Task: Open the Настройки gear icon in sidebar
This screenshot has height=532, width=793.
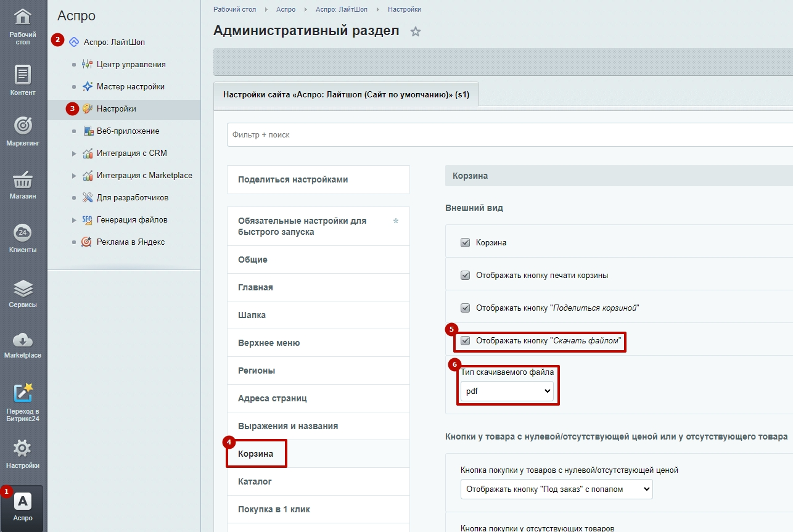Action: click(x=23, y=448)
